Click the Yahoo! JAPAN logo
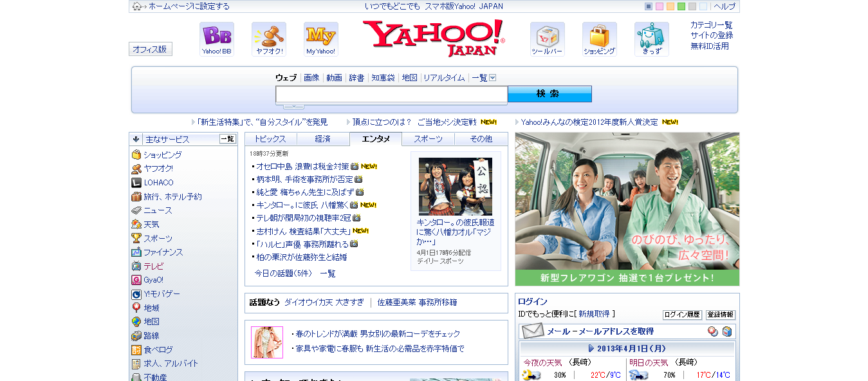Viewport: 868px width, 381px height. click(x=434, y=38)
